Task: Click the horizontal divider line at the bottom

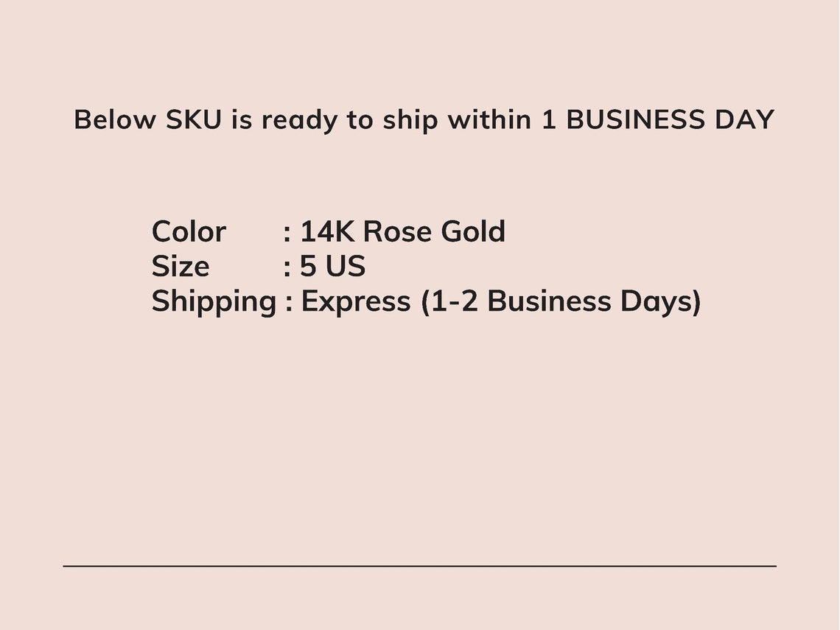Action: click(x=419, y=566)
